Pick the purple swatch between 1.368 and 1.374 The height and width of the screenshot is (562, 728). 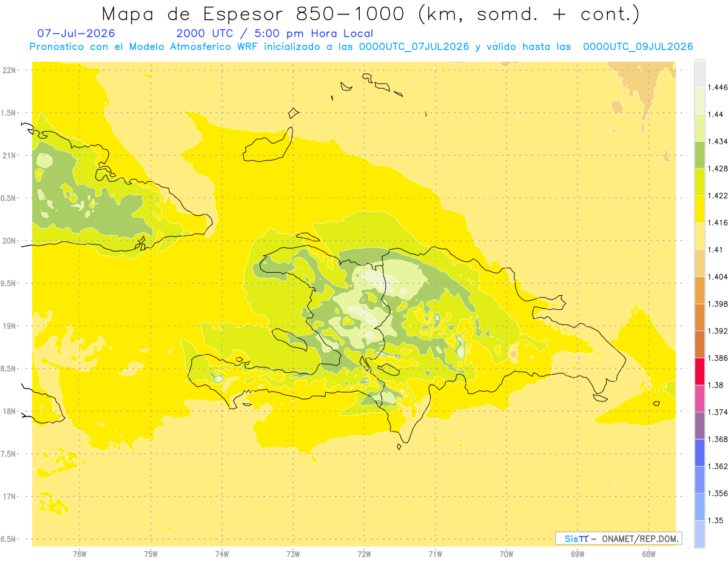pos(699,426)
